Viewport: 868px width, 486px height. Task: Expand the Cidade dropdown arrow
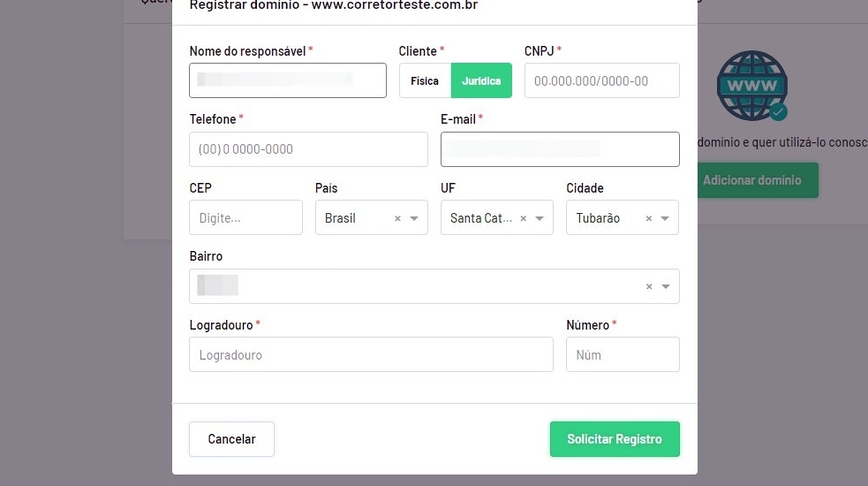[x=666, y=218]
